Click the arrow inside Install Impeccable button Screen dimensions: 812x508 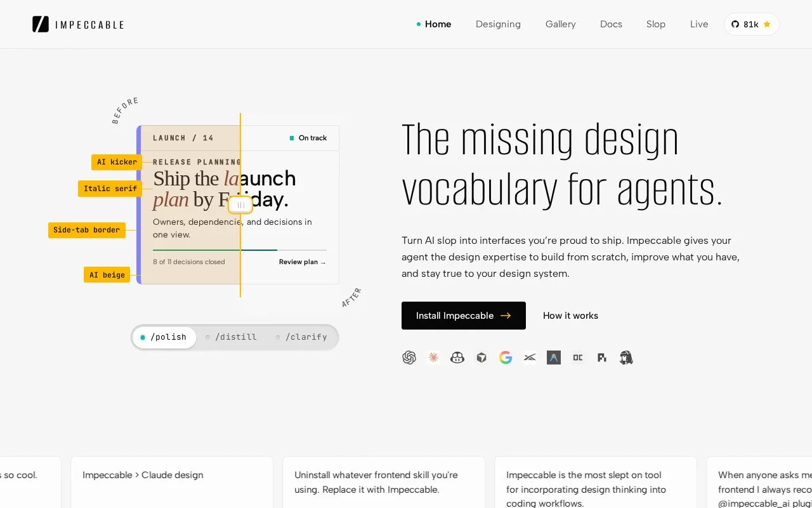(506, 316)
